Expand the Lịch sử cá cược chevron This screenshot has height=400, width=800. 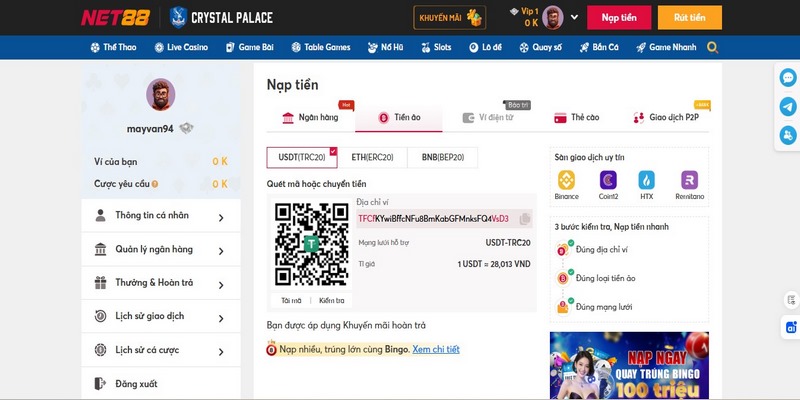221,352
